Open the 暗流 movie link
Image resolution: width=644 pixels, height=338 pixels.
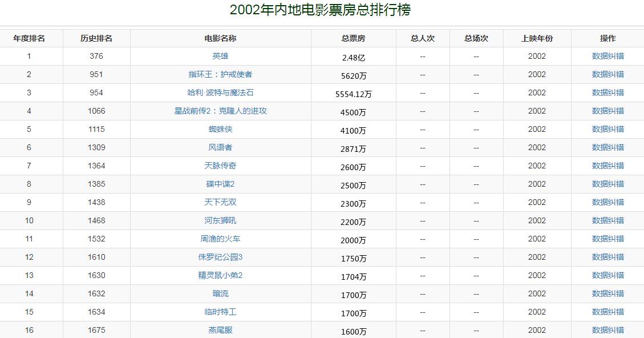pos(220,293)
